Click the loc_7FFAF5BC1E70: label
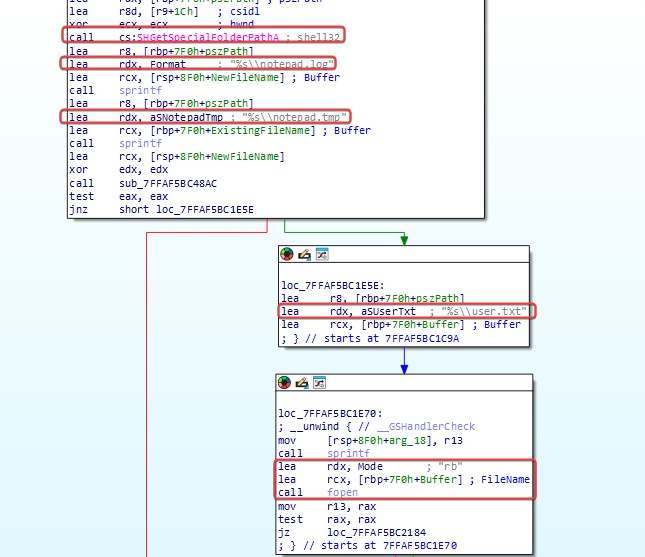The height and width of the screenshot is (557, 645). [330, 413]
